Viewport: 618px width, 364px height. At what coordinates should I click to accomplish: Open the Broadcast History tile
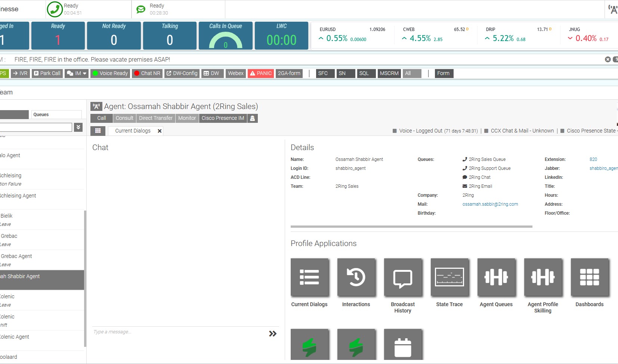click(403, 277)
